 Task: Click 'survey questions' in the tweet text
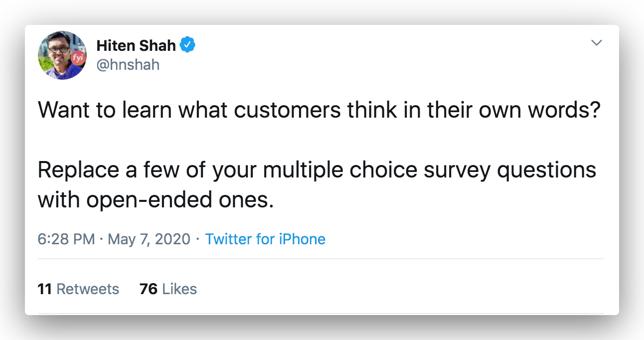tap(510, 171)
